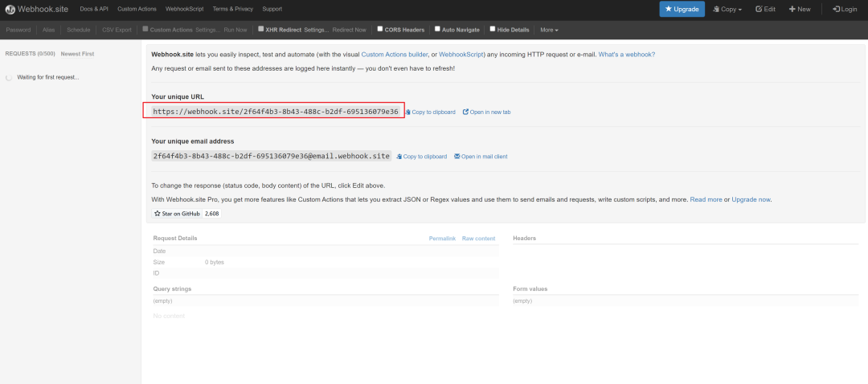868x384 pixels.
Task: Expand the Copy dropdown menu
Action: point(727,10)
